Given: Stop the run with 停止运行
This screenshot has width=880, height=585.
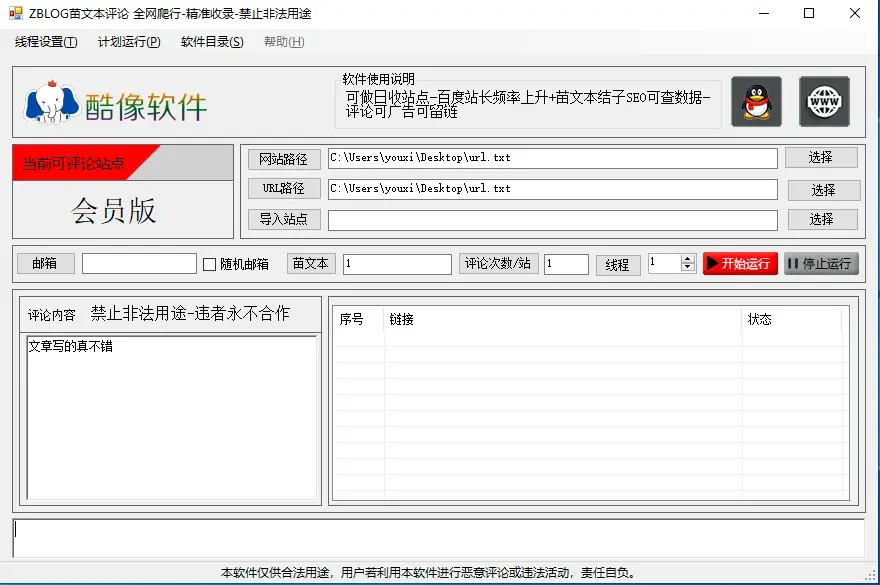Looking at the screenshot, I should point(821,263).
